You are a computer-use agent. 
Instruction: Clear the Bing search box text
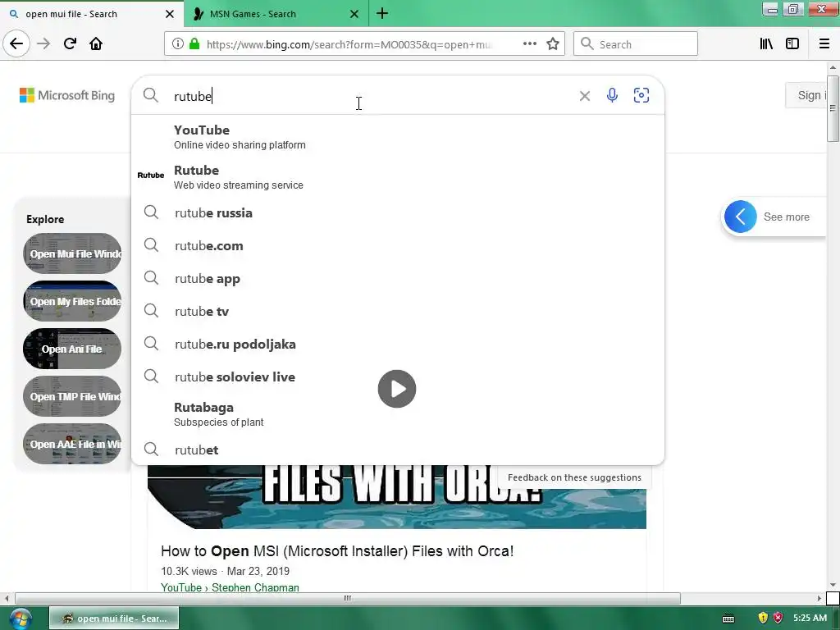coord(584,96)
